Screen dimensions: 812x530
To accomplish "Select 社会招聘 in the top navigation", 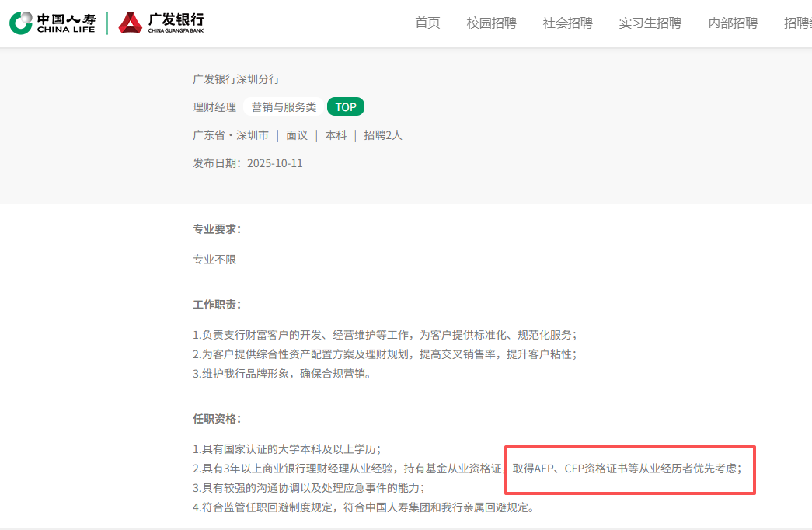I will (567, 23).
